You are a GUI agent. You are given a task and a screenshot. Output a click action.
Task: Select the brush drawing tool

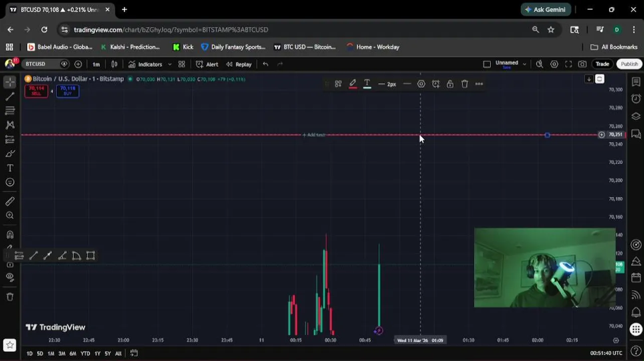(x=10, y=153)
